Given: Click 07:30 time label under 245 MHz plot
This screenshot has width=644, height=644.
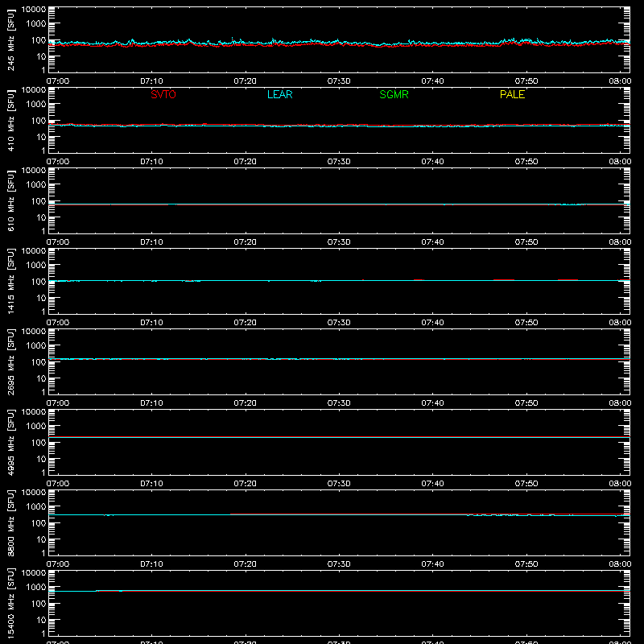Looking at the screenshot, I should coord(339,81).
